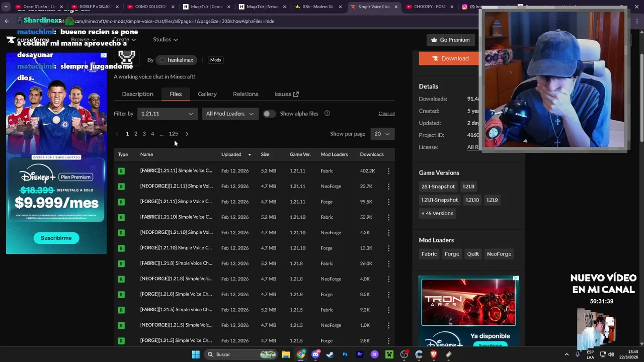Click release badge of FABRIC 1.21.11 row
This screenshot has height=362, width=644.
121,171
